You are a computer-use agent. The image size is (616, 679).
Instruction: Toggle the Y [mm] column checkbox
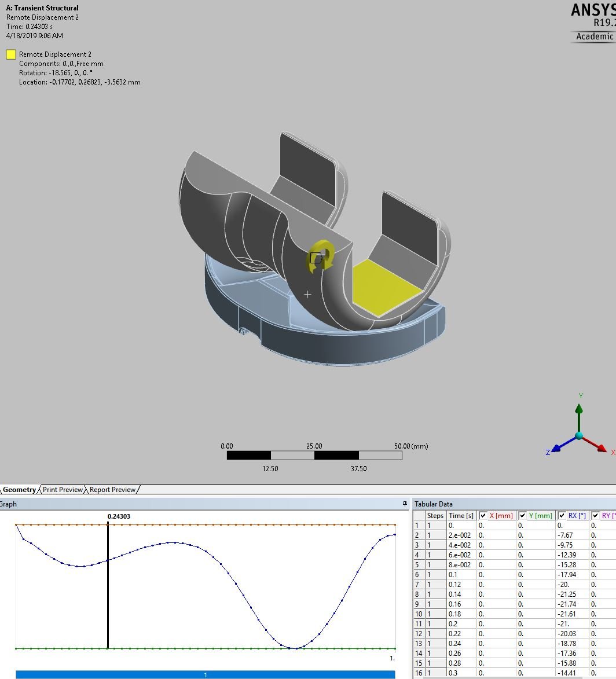(522, 515)
